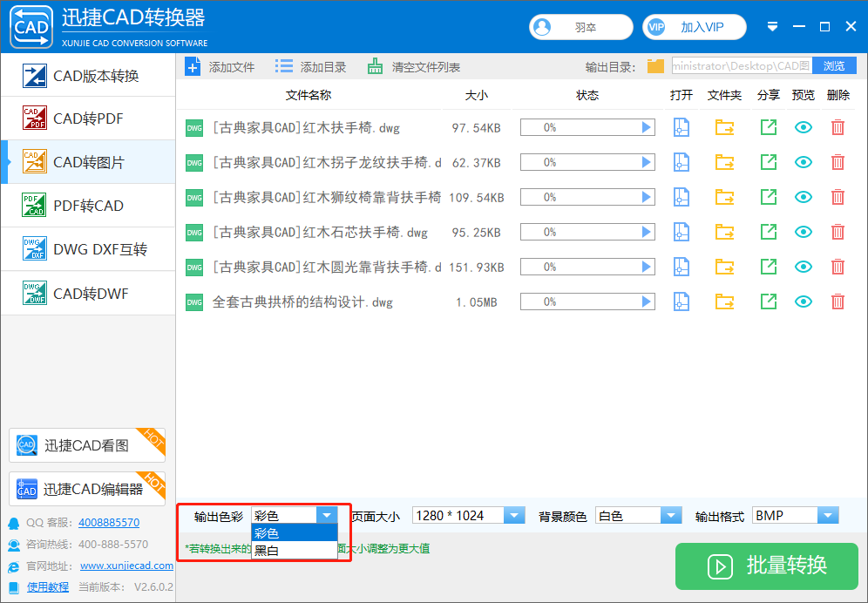Screen dimensions: 868x603
Task: Click 清空文件列表 button
Action: click(x=413, y=67)
